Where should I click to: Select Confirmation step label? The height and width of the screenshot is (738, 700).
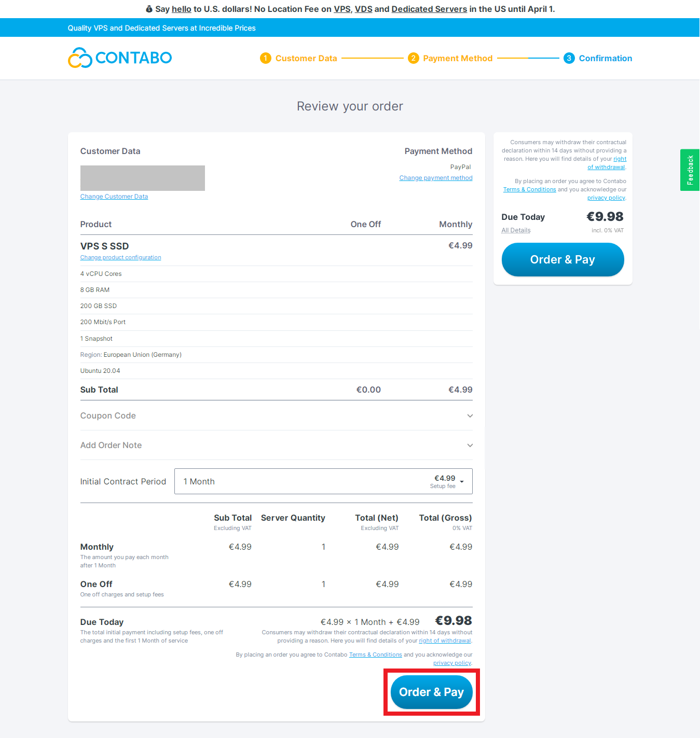point(606,58)
